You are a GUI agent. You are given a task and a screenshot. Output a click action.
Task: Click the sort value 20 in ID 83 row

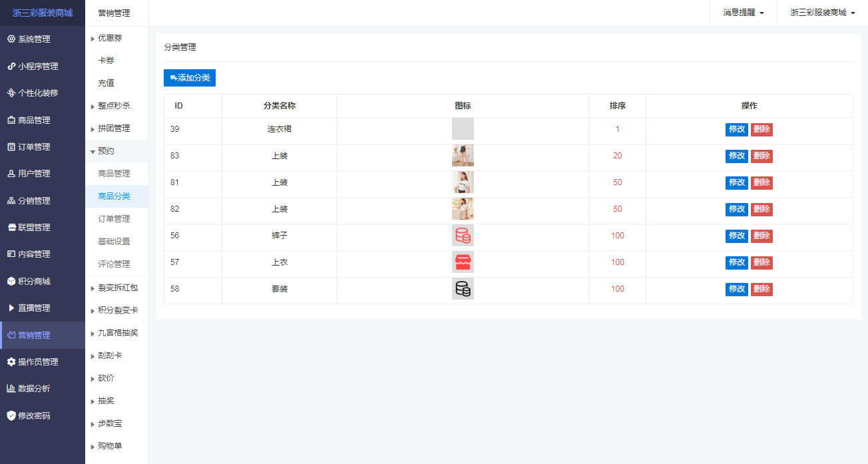coord(618,156)
